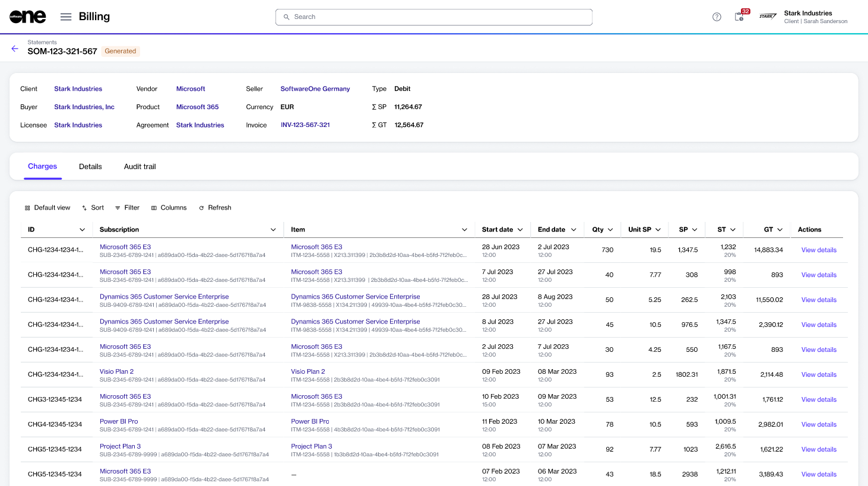Open notifications with the 32 badge
868x486 pixels.
click(740, 17)
